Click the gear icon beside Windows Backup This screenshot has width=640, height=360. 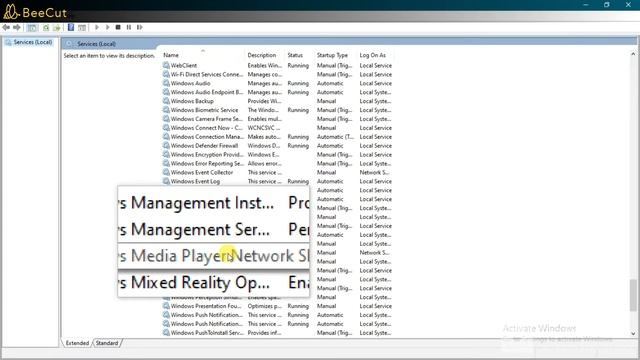166,101
